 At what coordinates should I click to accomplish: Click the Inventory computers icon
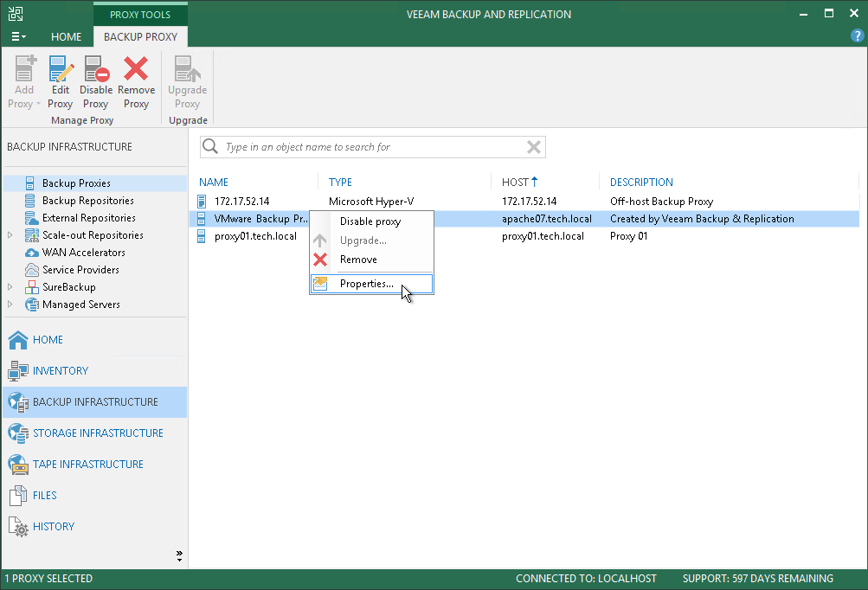click(x=18, y=371)
